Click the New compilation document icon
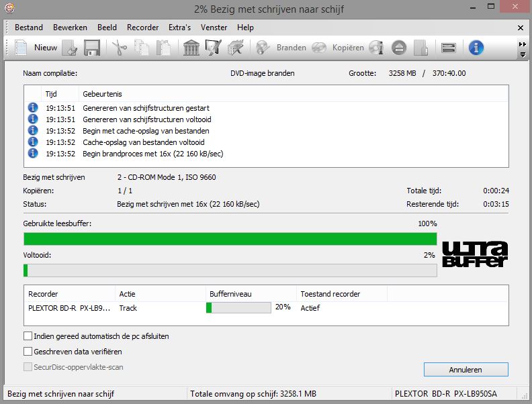 tap(20, 48)
